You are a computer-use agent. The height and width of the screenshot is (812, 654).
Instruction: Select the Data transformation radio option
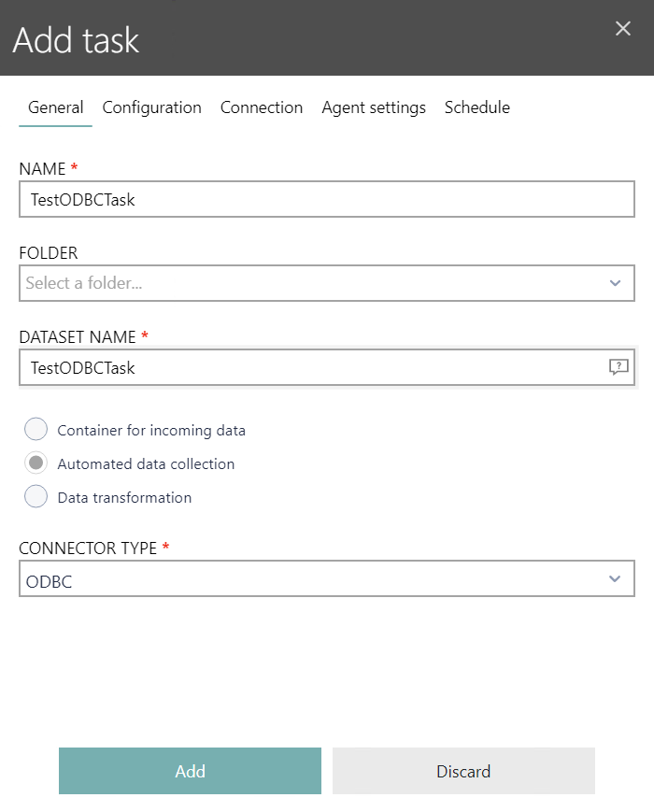coord(36,497)
